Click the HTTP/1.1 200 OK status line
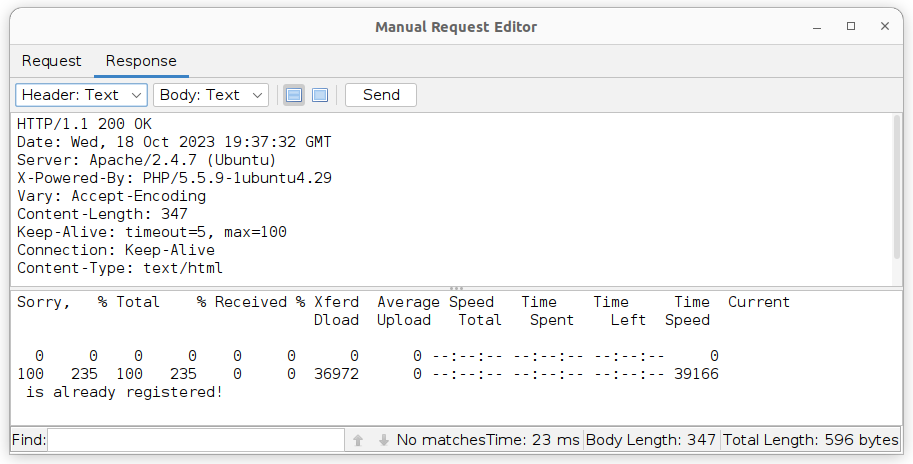 click(x=84, y=124)
